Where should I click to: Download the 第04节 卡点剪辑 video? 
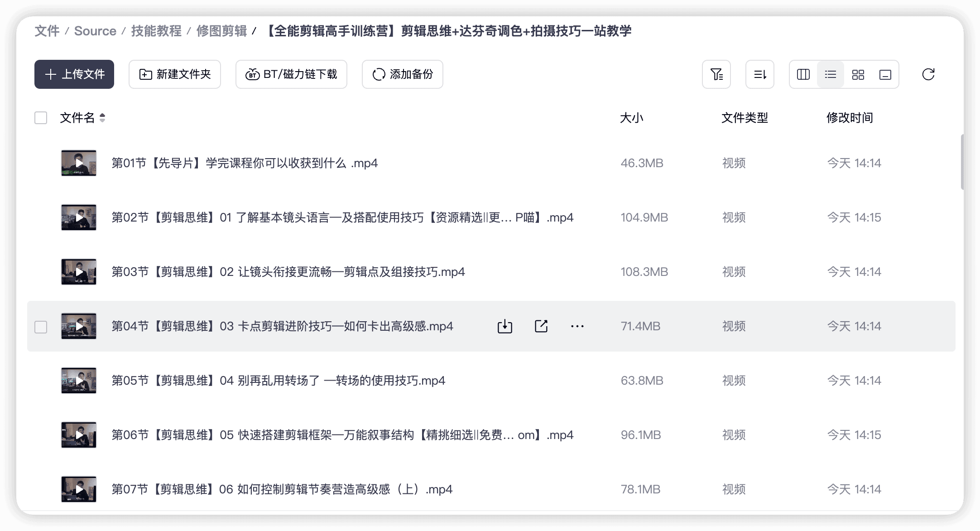[504, 326]
